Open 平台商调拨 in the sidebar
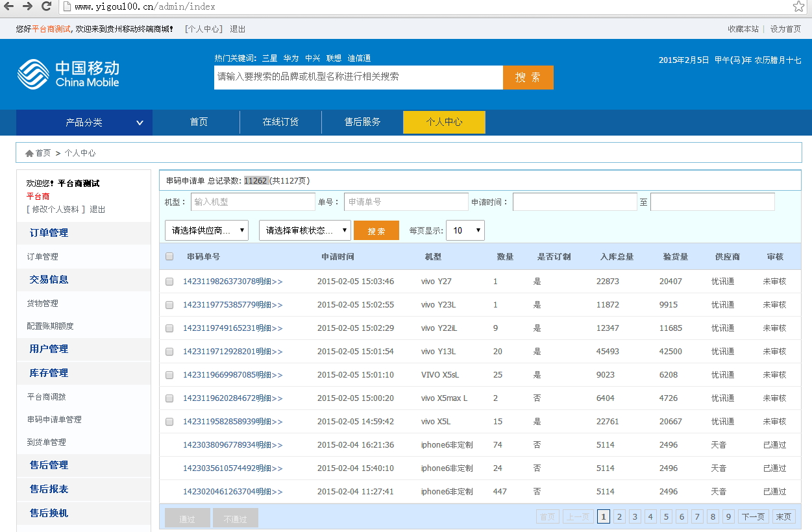 tap(46, 397)
